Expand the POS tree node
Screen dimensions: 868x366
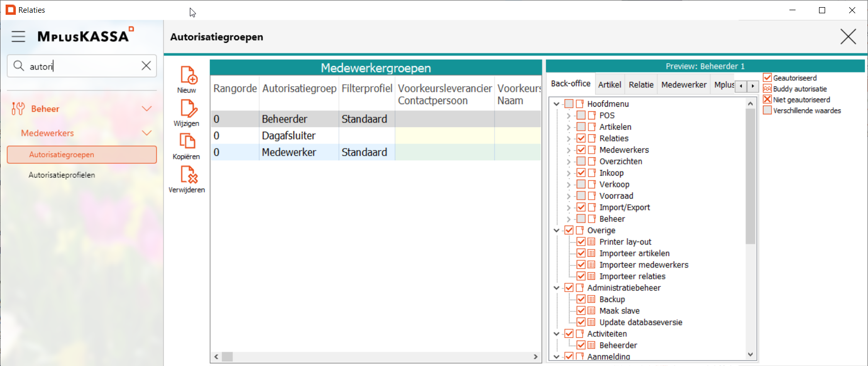(x=568, y=116)
